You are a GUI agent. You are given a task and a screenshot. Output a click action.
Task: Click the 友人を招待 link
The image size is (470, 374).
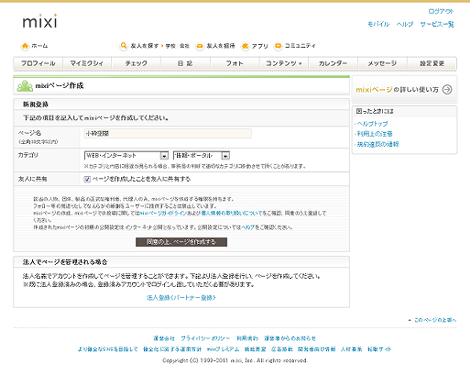click(221, 46)
